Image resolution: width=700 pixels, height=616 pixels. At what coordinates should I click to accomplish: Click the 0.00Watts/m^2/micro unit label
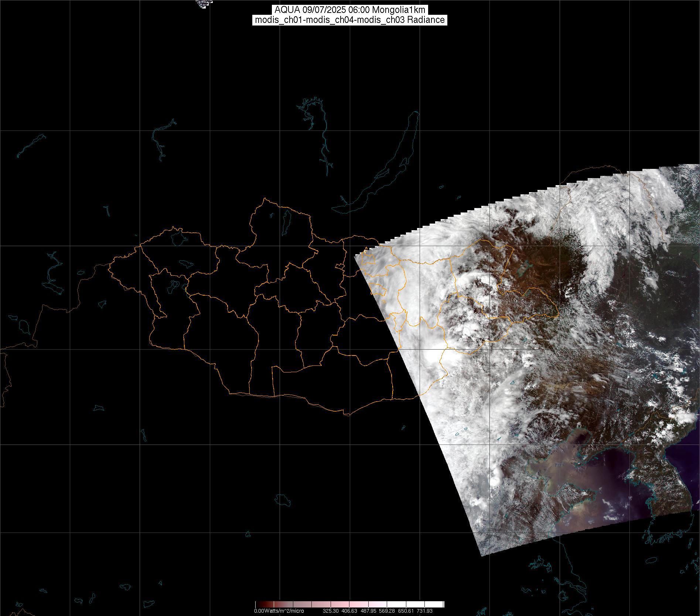tap(279, 611)
